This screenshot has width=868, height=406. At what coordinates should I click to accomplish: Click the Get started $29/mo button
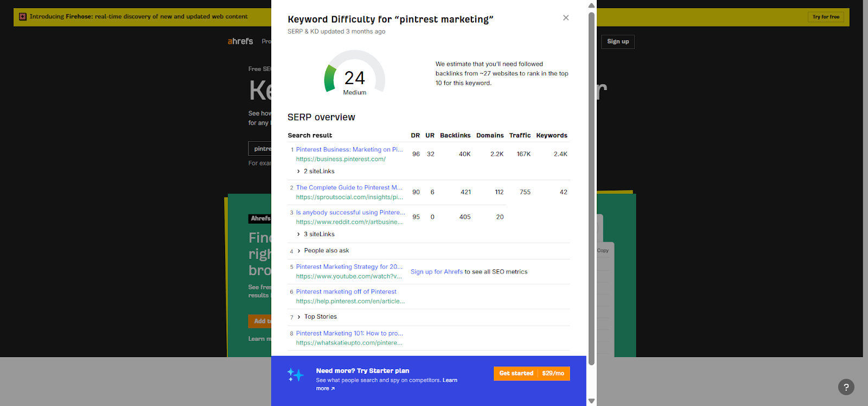tap(532, 373)
